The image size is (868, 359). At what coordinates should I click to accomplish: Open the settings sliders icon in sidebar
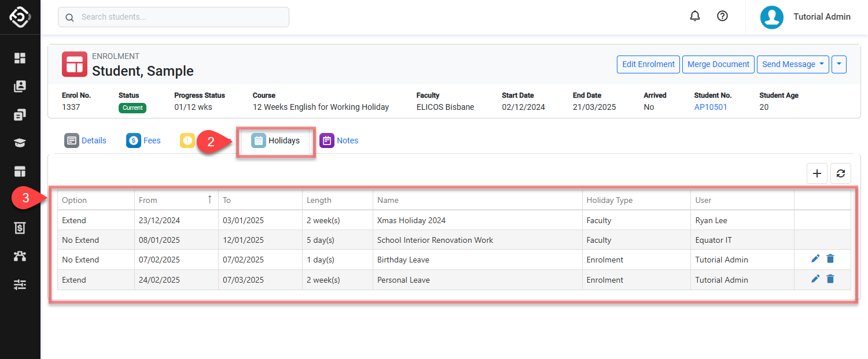[20, 284]
